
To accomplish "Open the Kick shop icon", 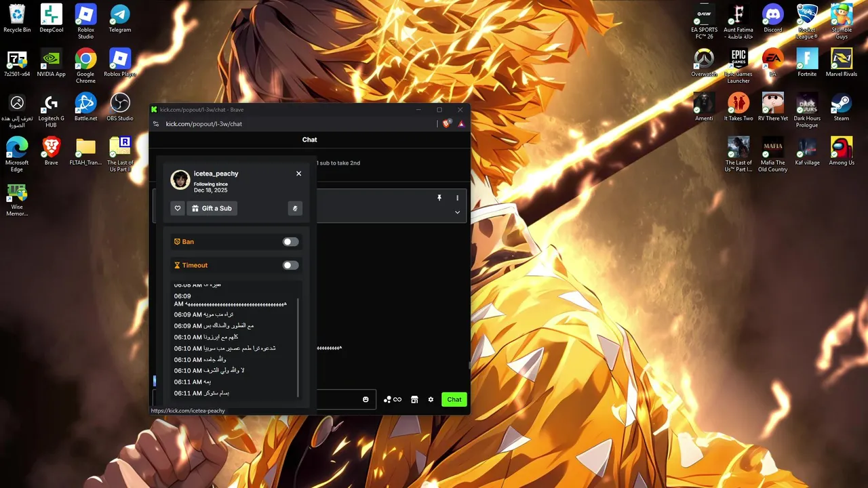I will (x=414, y=399).
